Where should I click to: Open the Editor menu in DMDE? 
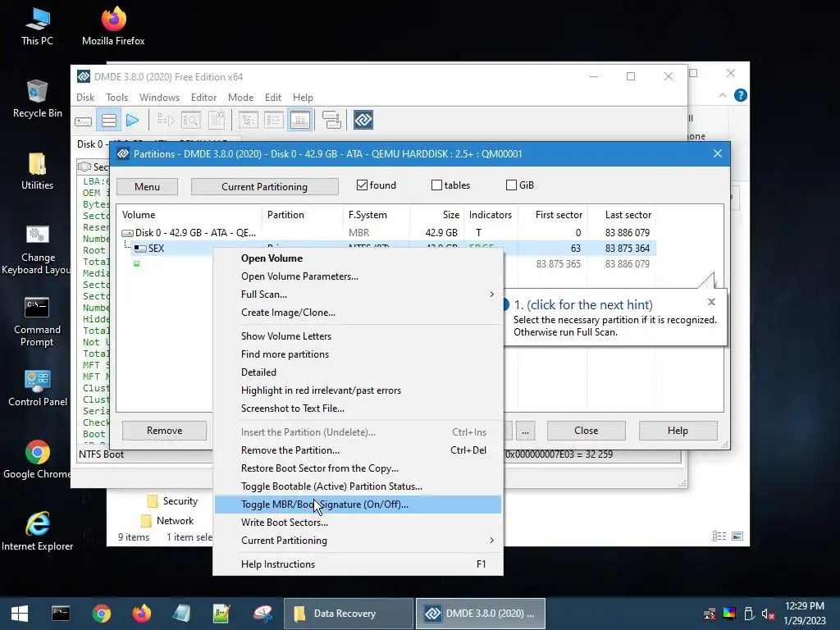(203, 98)
